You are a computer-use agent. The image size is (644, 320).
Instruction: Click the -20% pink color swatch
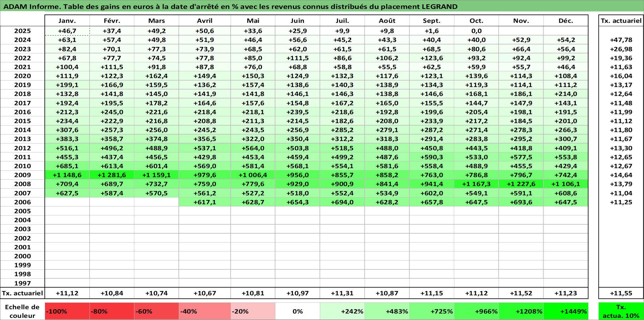(x=253, y=311)
